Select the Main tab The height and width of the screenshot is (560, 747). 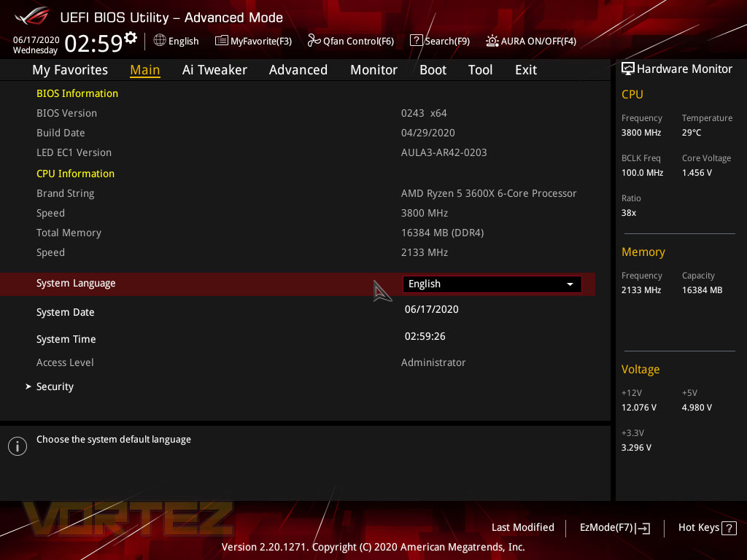pos(145,70)
